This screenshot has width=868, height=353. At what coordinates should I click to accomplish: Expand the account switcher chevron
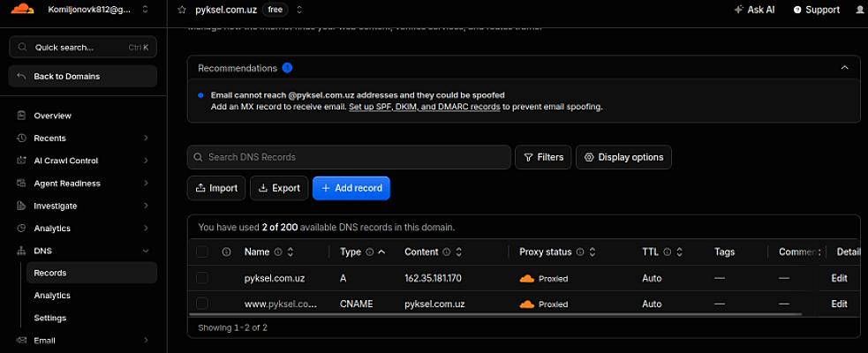[145, 10]
